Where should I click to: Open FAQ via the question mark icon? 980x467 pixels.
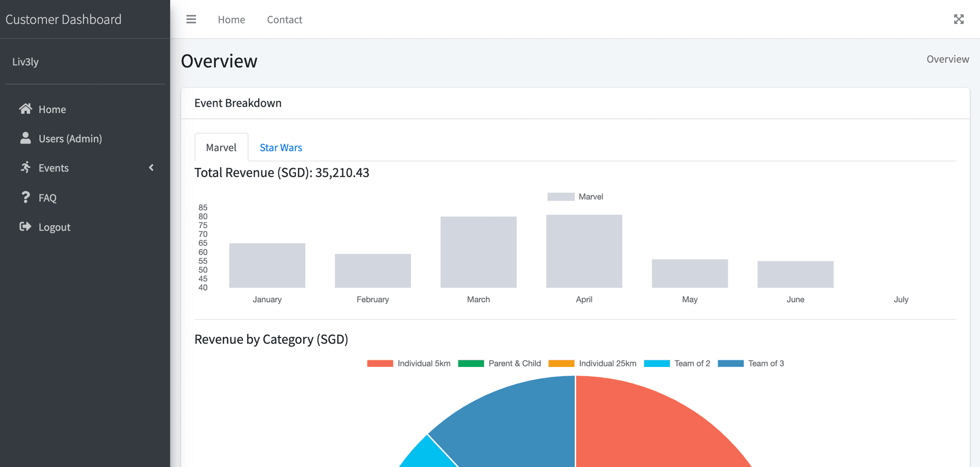point(26,198)
